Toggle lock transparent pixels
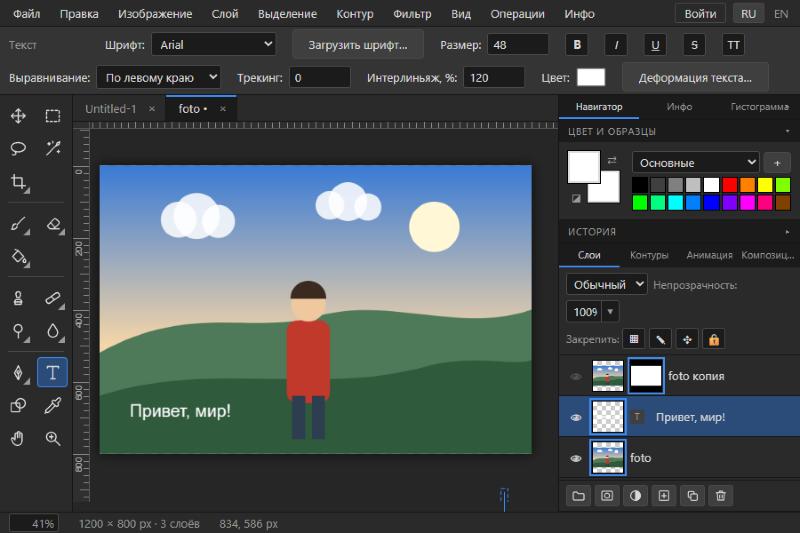Screen dimensions: 800x533 pos(634,339)
